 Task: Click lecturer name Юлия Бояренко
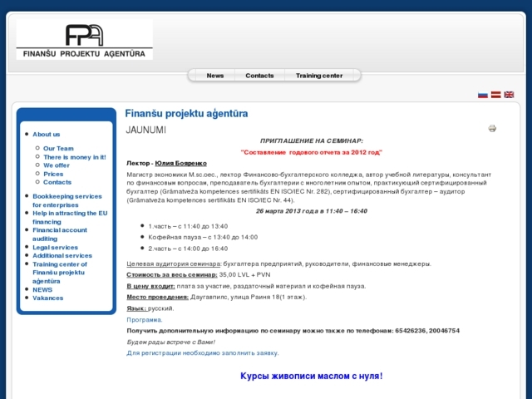click(x=181, y=163)
